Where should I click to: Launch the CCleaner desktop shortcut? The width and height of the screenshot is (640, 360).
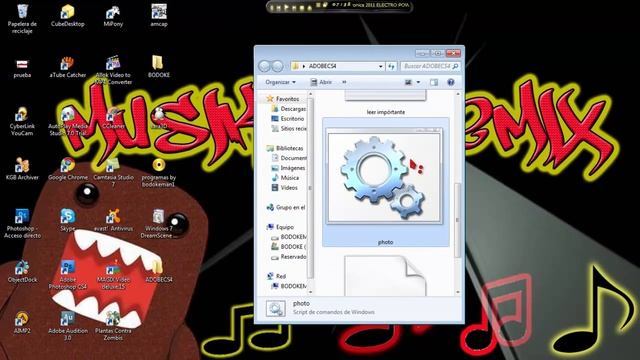click(113, 118)
